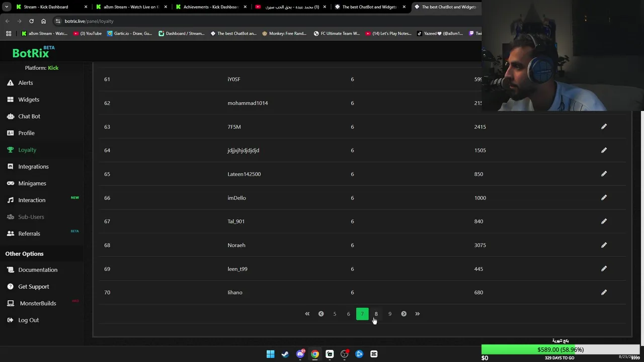This screenshot has width=644, height=362.
Task: Go back in browser history
Action: pos(7,21)
